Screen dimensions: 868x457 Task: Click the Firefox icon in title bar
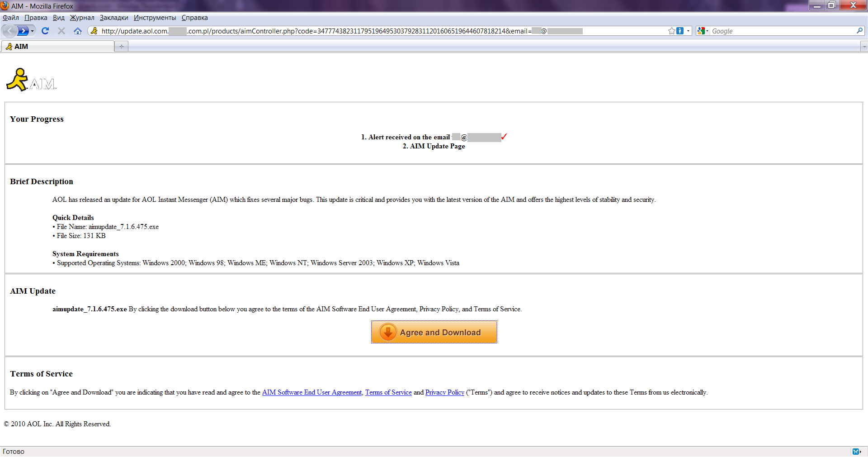pos(5,6)
